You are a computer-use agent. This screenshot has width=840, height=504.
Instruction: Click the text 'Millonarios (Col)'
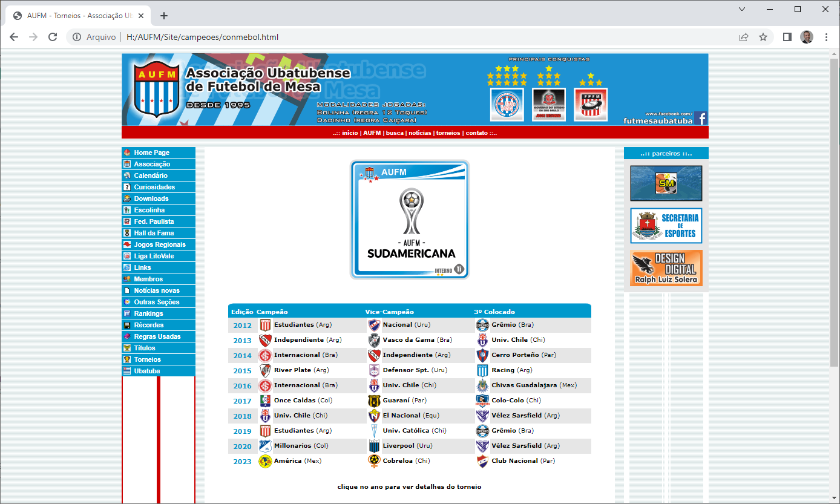301,446
